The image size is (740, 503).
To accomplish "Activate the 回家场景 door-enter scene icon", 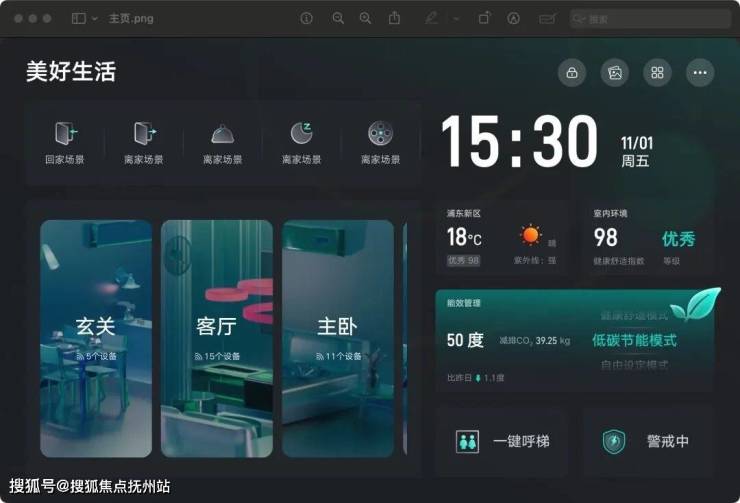I will 65,134.
